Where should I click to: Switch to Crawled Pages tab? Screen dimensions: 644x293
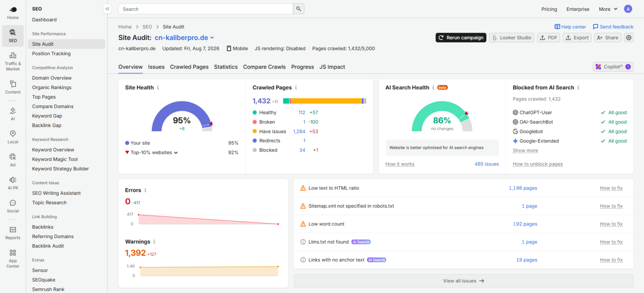pos(189,67)
